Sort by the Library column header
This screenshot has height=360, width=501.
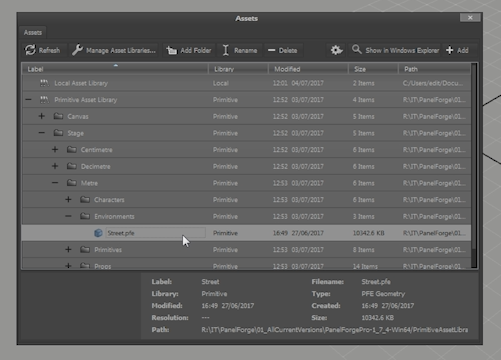point(238,69)
